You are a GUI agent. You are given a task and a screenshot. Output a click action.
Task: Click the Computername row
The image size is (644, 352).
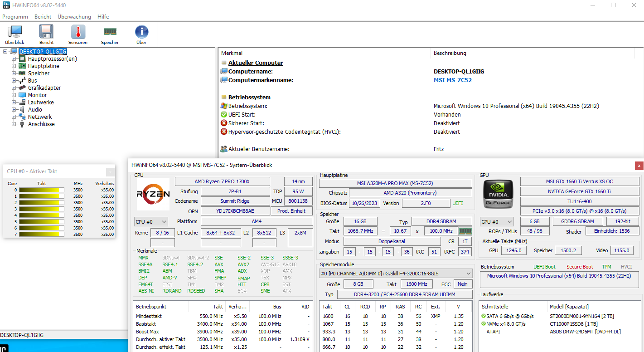431,72
